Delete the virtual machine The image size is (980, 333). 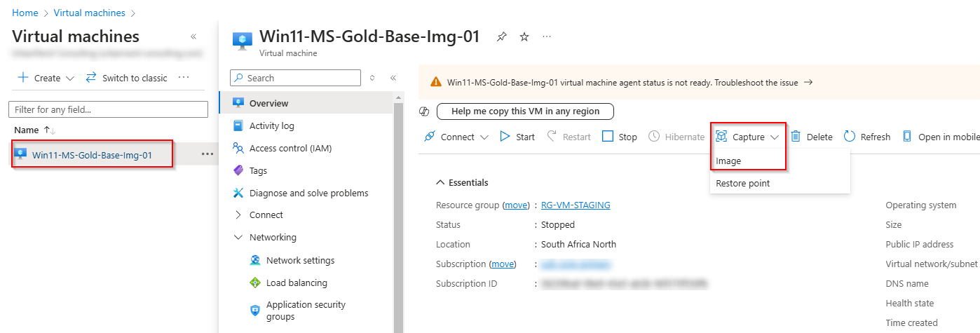[812, 137]
